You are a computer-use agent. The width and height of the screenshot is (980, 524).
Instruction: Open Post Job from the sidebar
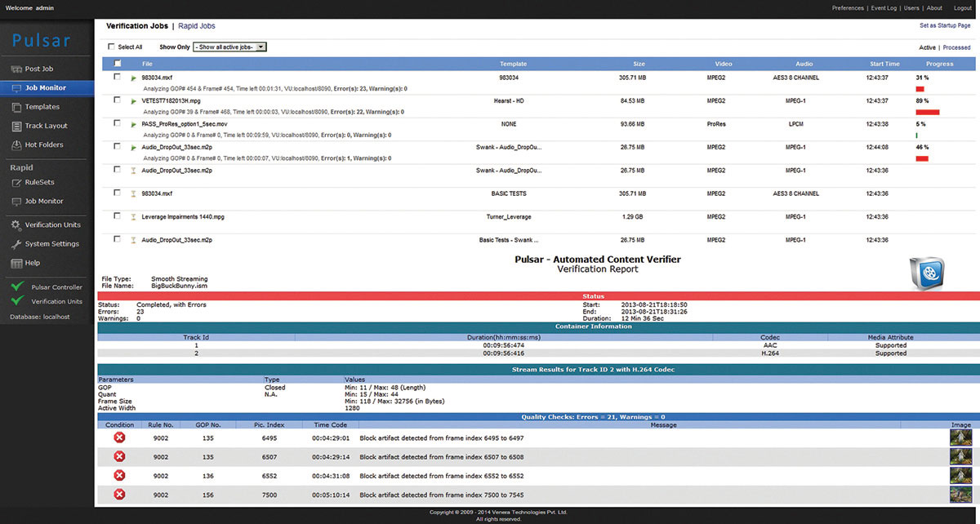click(x=40, y=69)
